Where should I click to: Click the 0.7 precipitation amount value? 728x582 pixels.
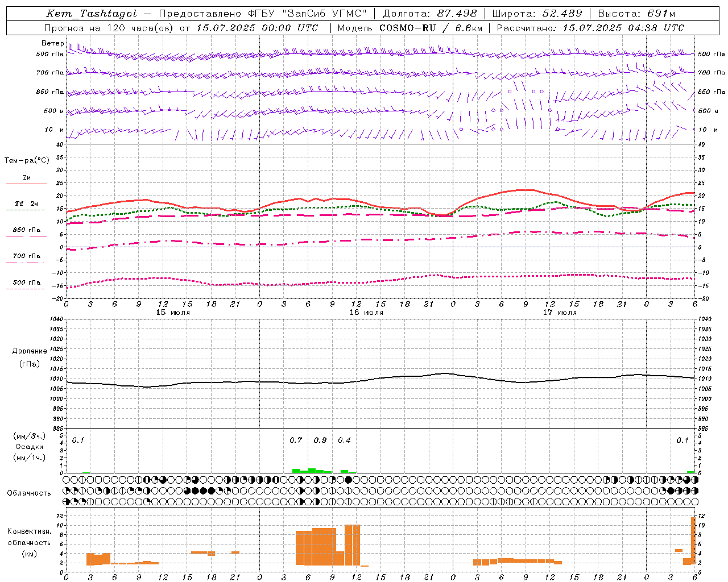pyautogui.click(x=296, y=440)
